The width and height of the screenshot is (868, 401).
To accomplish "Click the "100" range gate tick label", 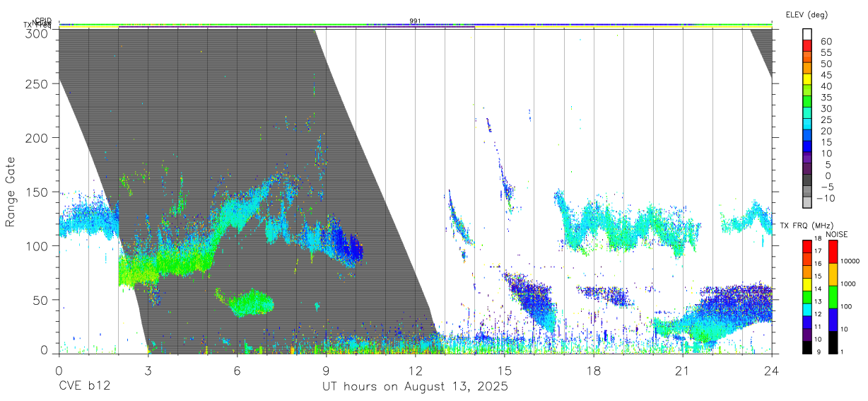I will pos(37,245).
